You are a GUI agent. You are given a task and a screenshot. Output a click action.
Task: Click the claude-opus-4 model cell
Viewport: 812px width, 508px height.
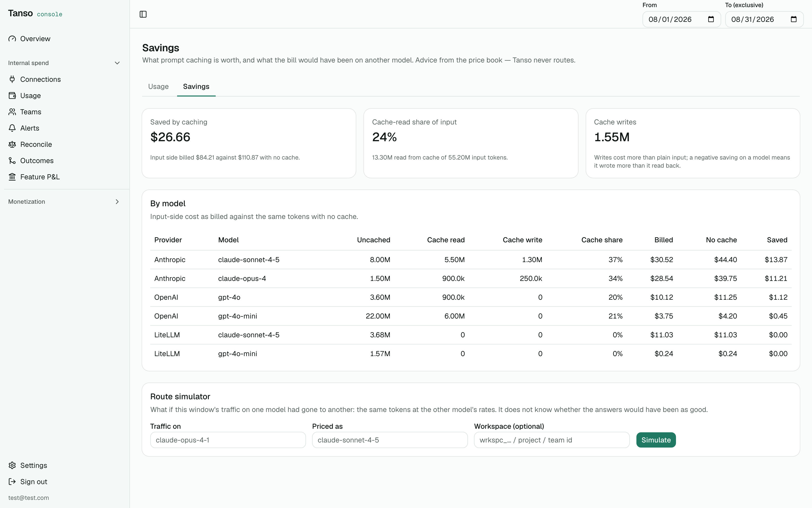[242, 279]
